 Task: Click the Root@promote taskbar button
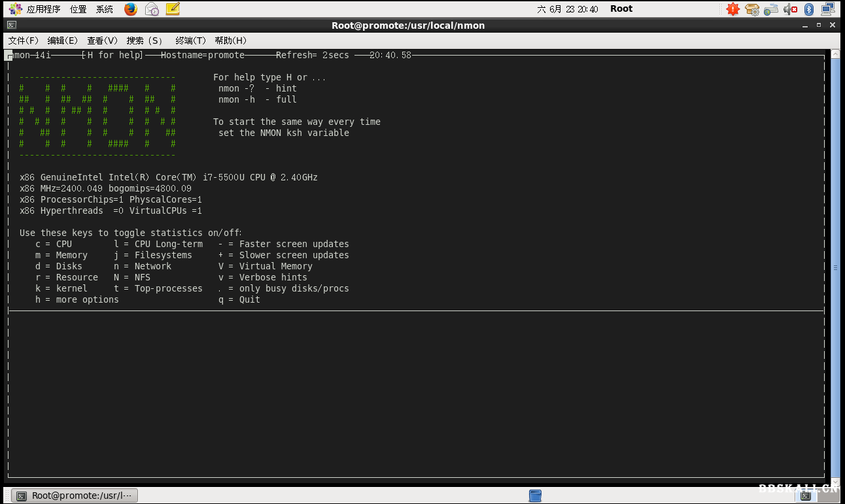[x=74, y=496]
